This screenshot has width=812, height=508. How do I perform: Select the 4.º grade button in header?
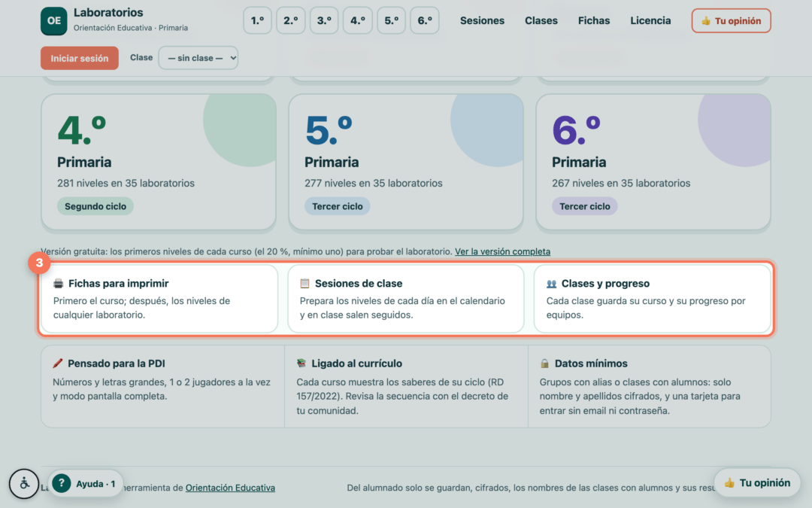click(358, 21)
